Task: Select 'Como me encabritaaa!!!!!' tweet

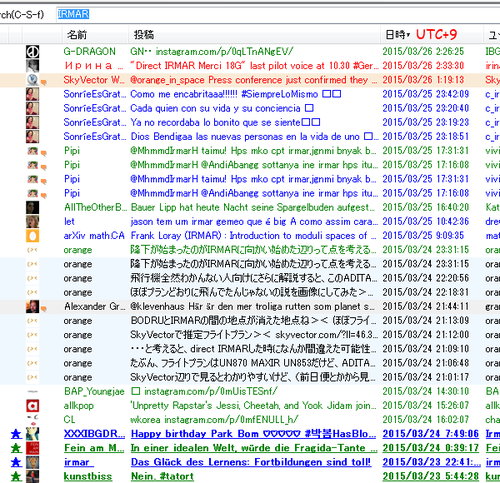Action: 236,94
